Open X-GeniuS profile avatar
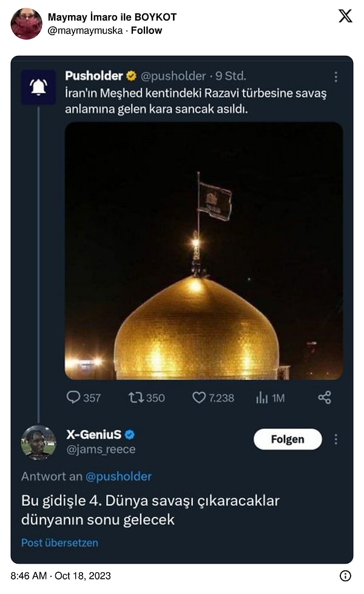This screenshot has height=594, width=364. click(38, 442)
